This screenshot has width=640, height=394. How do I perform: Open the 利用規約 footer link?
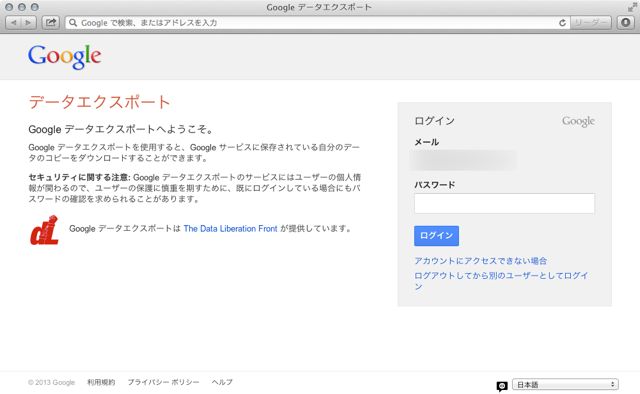pos(101,382)
